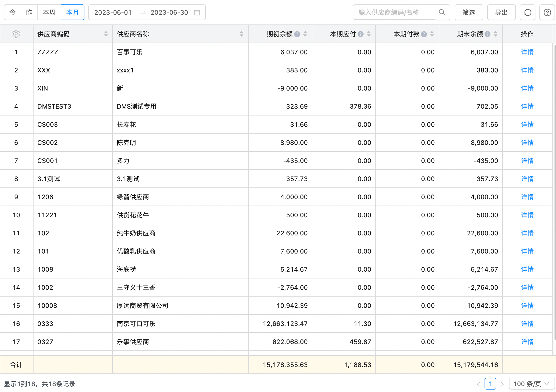Select the 本月 date shortcut
Image resolution: width=556 pixels, height=392 pixels.
(72, 12)
